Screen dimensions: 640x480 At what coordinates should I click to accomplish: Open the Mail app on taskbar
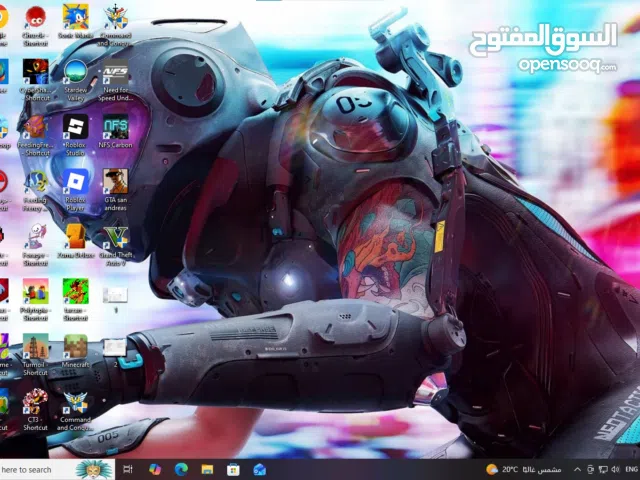pos(260,470)
